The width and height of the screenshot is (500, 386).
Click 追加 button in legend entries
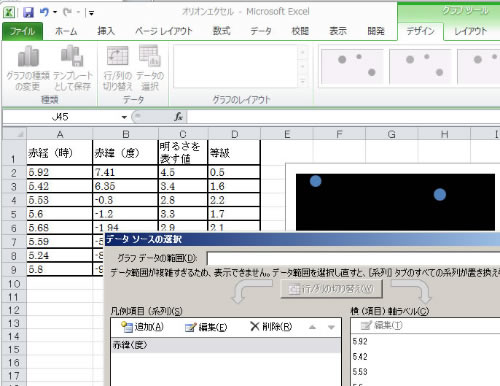[x=142, y=327]
